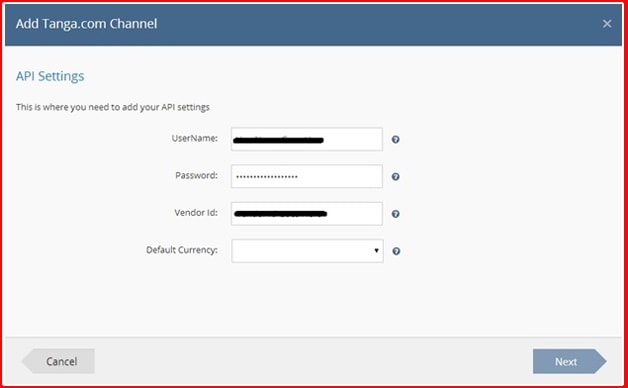This screenshot has height=388, width=628.
Task: Click the API Settings heading
Action: click(x=50, y=76)
